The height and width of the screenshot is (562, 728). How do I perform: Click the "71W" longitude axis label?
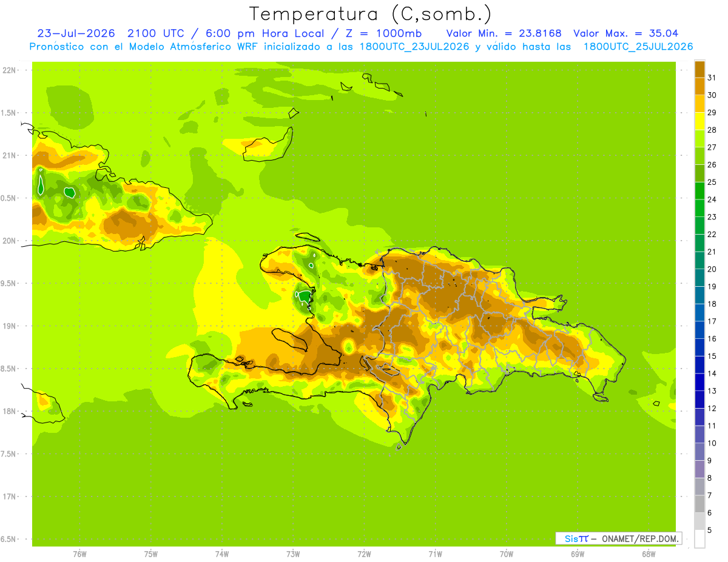pos(435,554)
